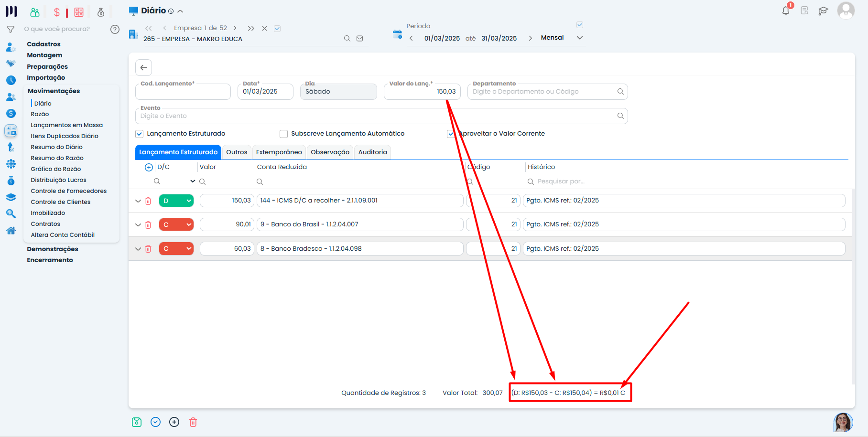Open the Mensal period dropdown
This screenshot has width=868, height=437.
click(x=562, y=38)
